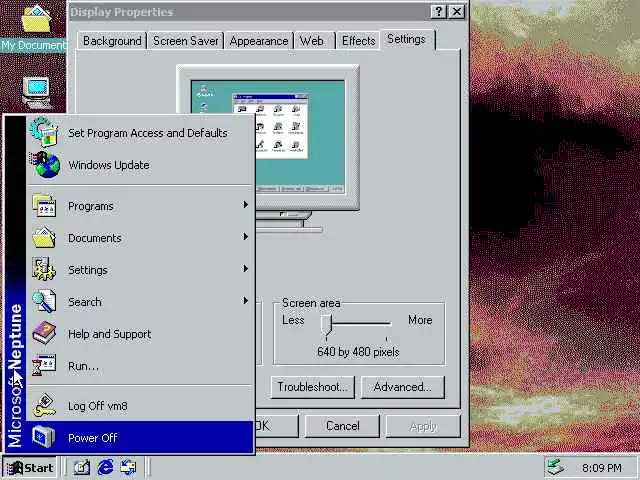Click the network tray icon
This screenshot has height=480, width=640.
(x=556, y=467)
